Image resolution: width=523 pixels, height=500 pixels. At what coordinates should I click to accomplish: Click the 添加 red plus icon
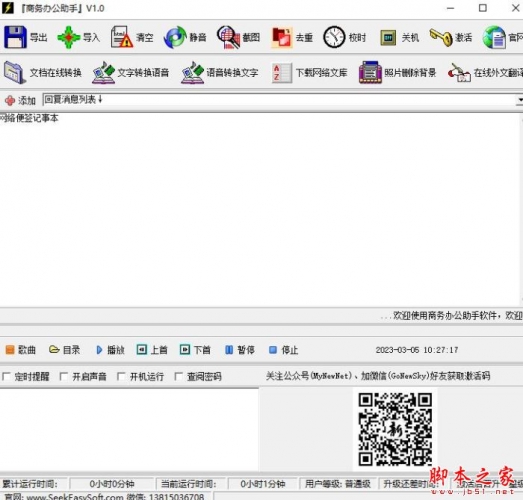(10, 100)
